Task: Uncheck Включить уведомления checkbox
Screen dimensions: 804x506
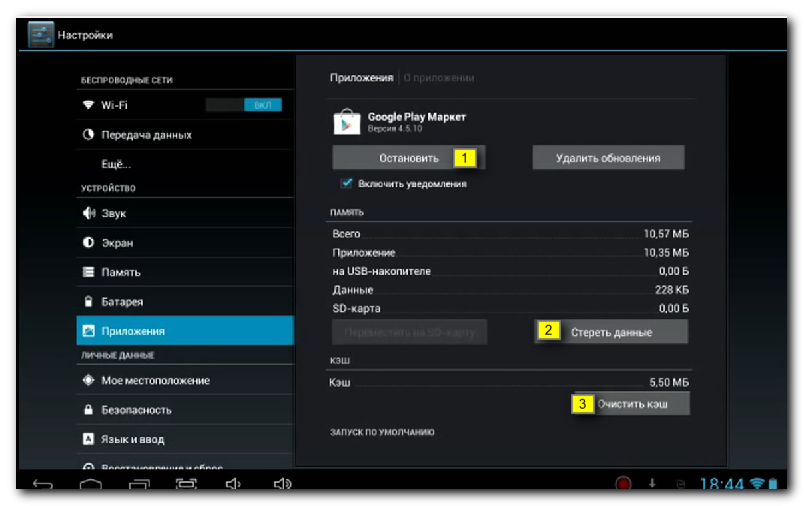Action: tap(347, 183)
